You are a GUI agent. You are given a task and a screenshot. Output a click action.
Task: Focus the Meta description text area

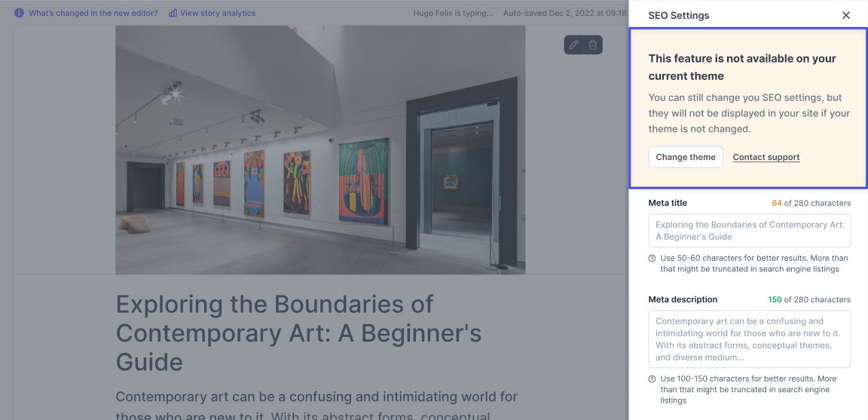[750, 339]
